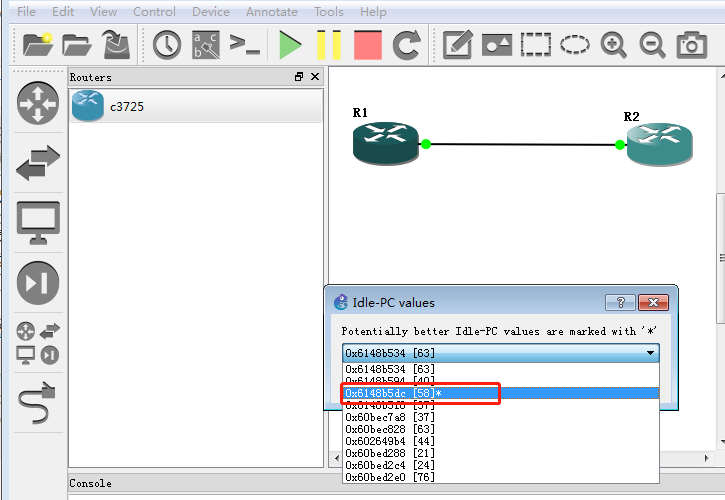Click the Zoom in magnifier icon

pos(614,45)
